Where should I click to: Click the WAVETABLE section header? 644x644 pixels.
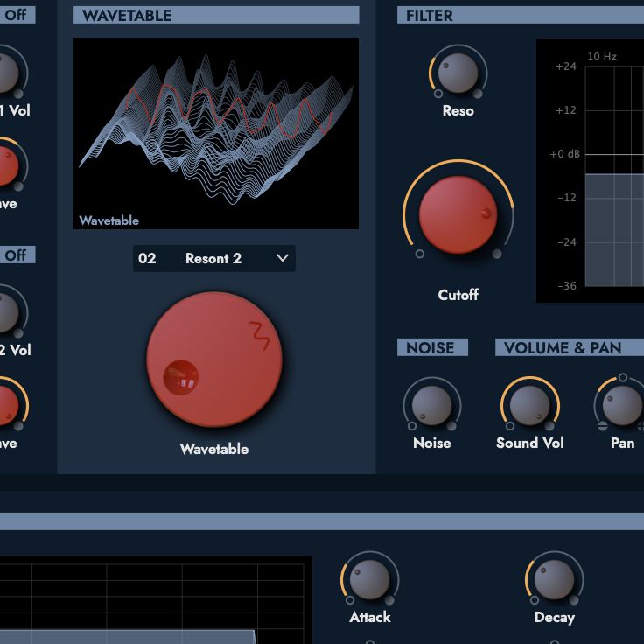(216, 15)
